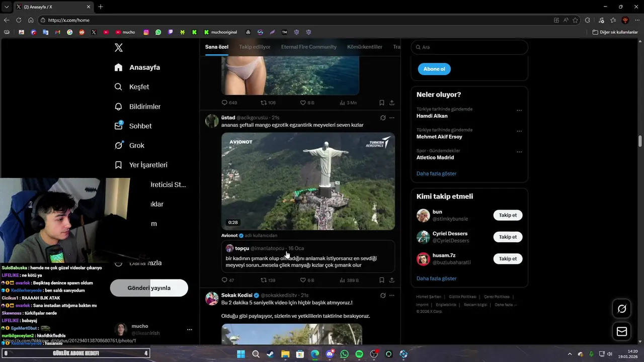
Task: Follow husam.7z with Takip et
Action: click(508, 258)
